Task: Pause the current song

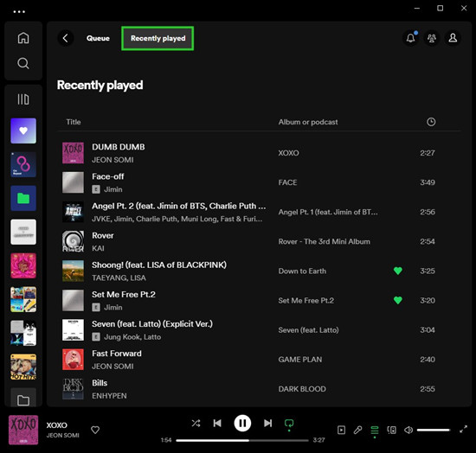Action: point(242,424)
